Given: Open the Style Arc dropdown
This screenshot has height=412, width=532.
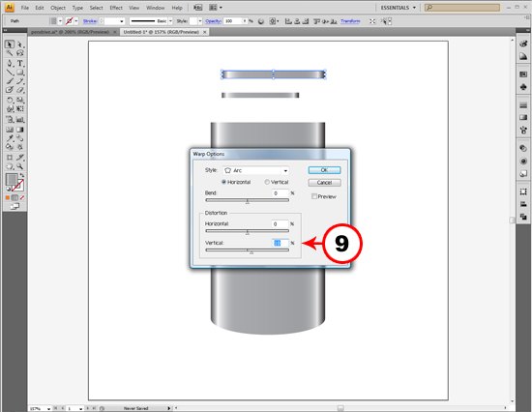Looking at the screenshot, I should click(255, 170).
